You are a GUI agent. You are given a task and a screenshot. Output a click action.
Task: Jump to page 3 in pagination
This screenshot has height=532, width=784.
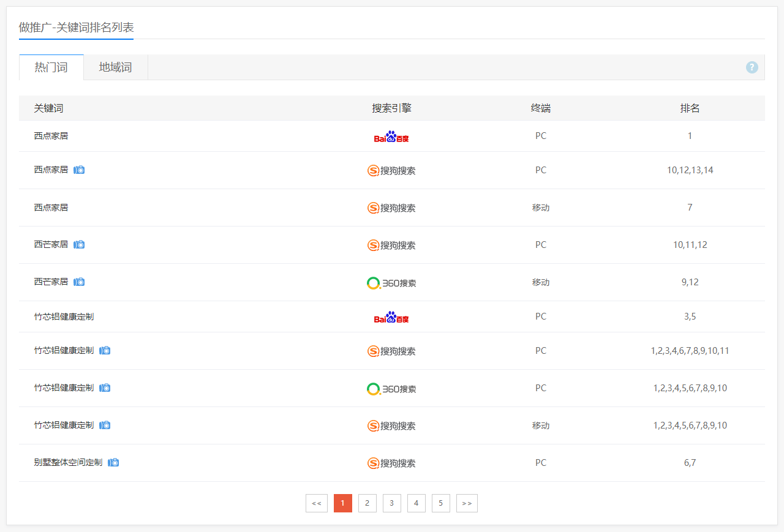pos(391,503)
